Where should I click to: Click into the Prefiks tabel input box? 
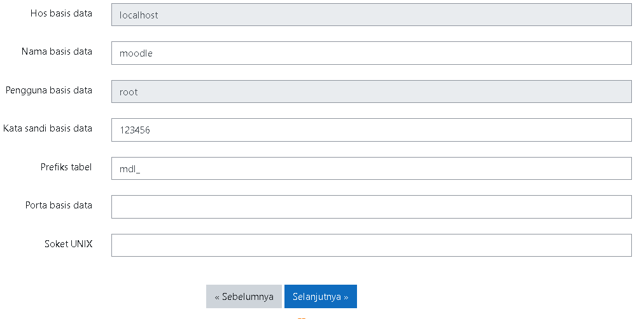[371, 168]
